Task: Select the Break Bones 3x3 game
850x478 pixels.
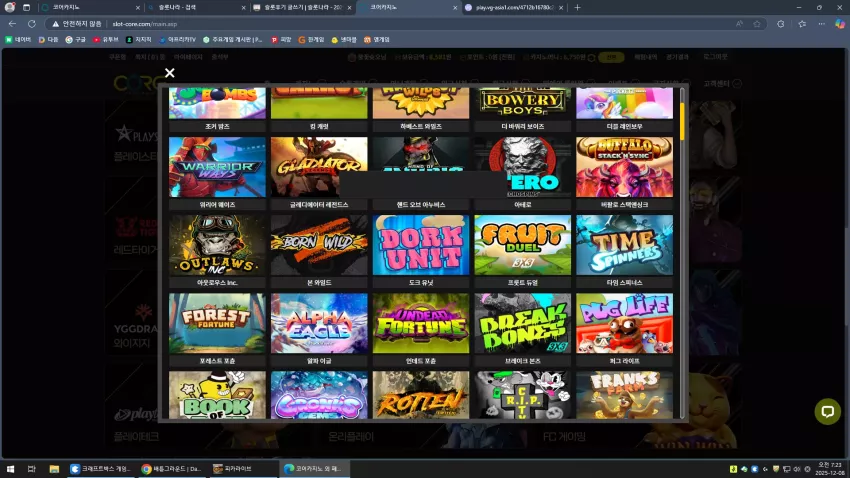Action: [523, 324]
